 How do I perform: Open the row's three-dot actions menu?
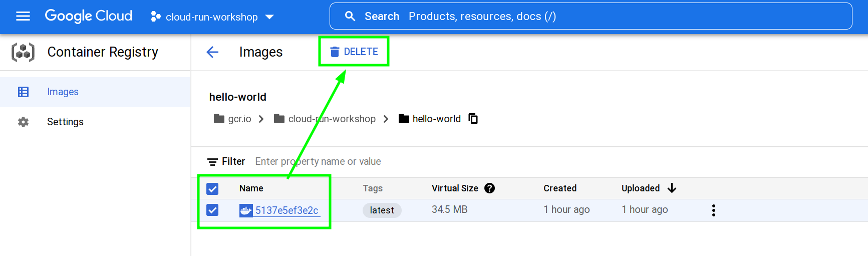[x=713, y=210]
